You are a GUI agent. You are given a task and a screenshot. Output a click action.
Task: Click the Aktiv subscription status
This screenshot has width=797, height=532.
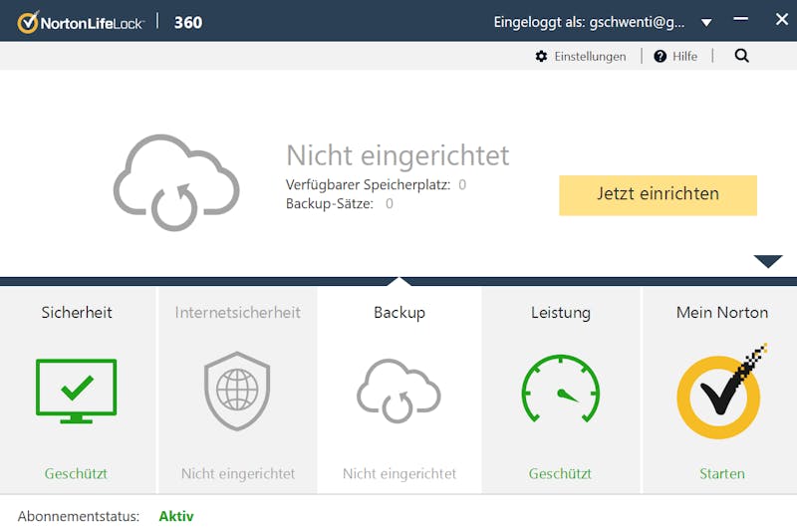[x=176, y=516]
